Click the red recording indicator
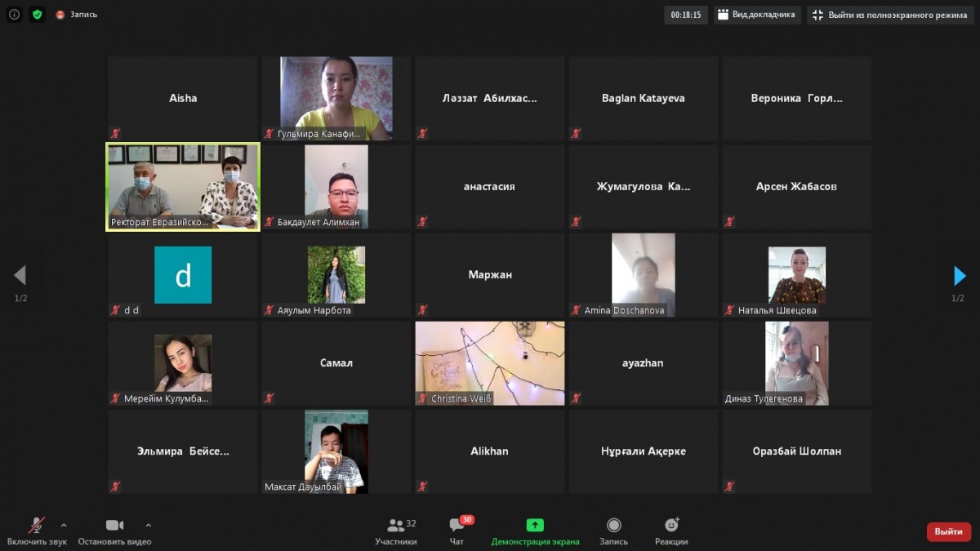The height and width of the screenshot is (551, 980). (x=60, y=15)
